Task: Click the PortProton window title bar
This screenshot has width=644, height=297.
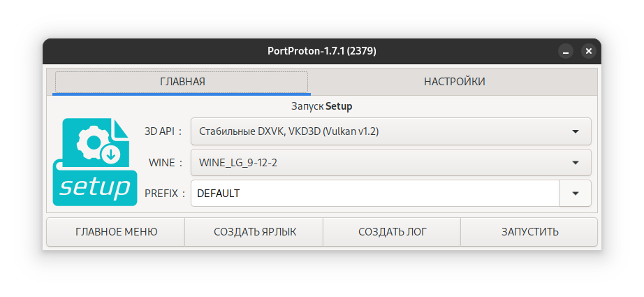Action: (x=322, y=51)
